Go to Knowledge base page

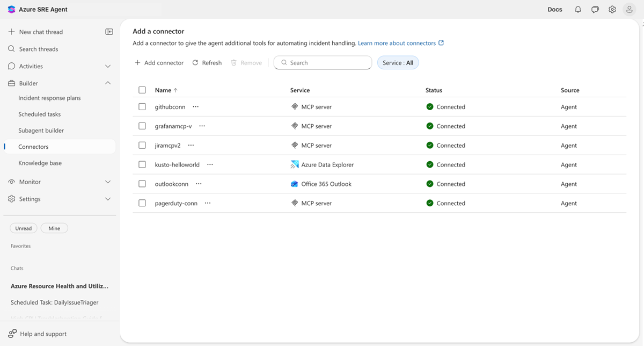[x=40, y=163]
